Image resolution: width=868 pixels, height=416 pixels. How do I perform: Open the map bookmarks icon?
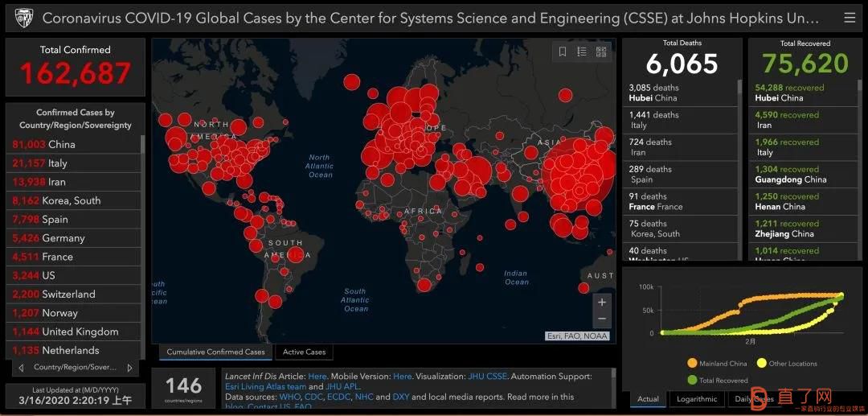point(563,52)
